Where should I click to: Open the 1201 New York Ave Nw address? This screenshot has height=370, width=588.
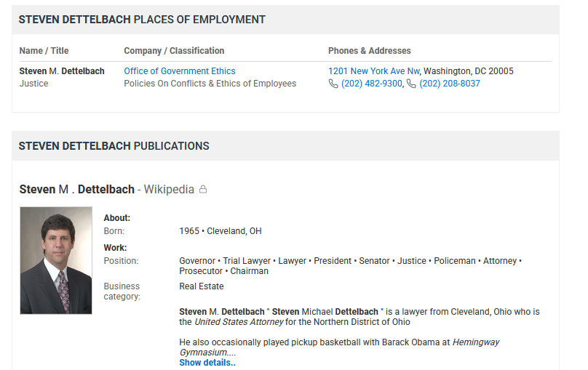[374, 71]
